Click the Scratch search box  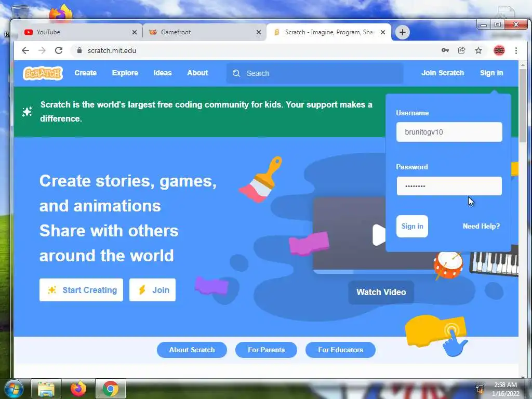click(315, 73)
